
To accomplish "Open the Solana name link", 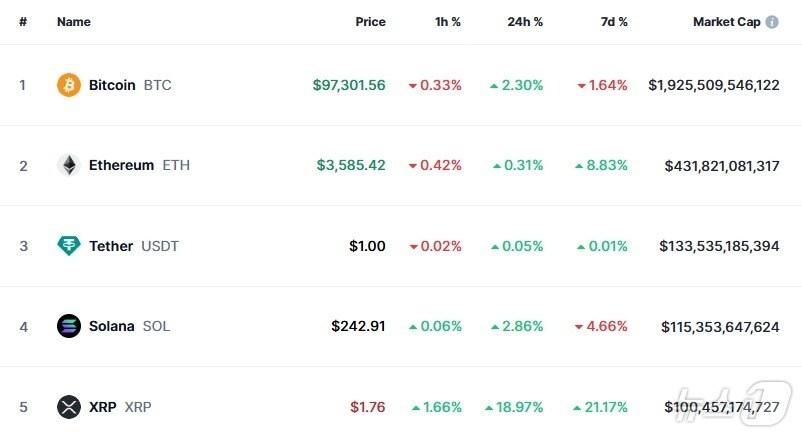I will 112,326.
